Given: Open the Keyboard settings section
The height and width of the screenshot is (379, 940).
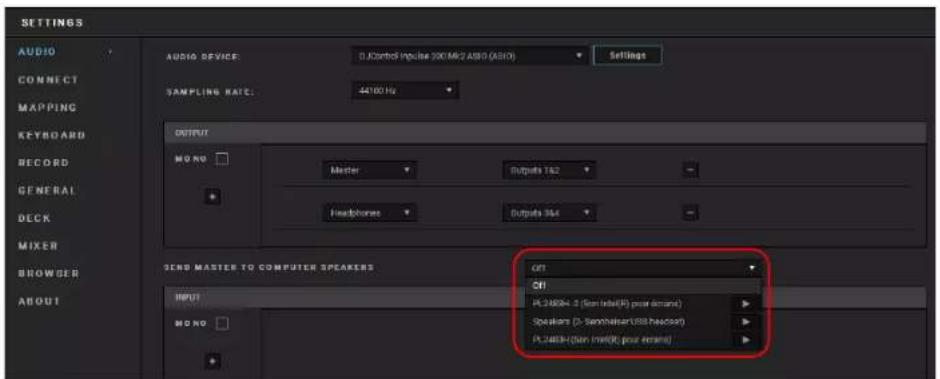Looking at the screenshot, I should coord(52,135).
